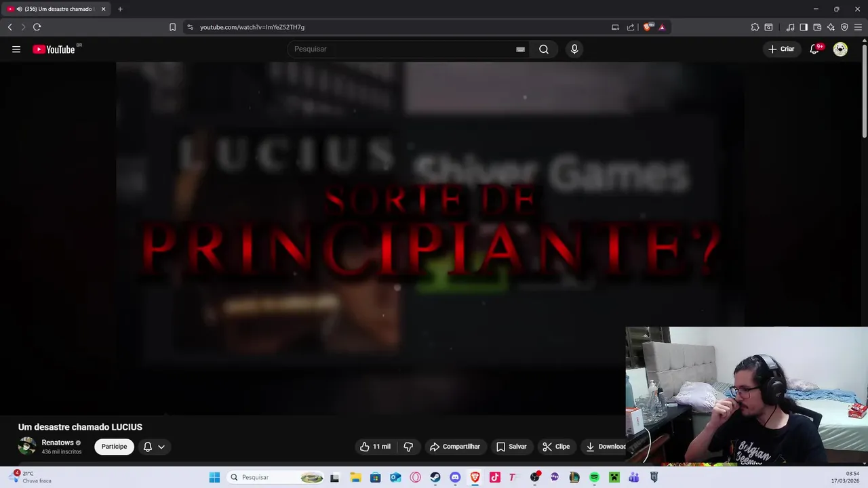Image resolution: width=868 pixels, height=488 pixels.
Task: Go to the YouTube home logo
Action: coord(54,49)
